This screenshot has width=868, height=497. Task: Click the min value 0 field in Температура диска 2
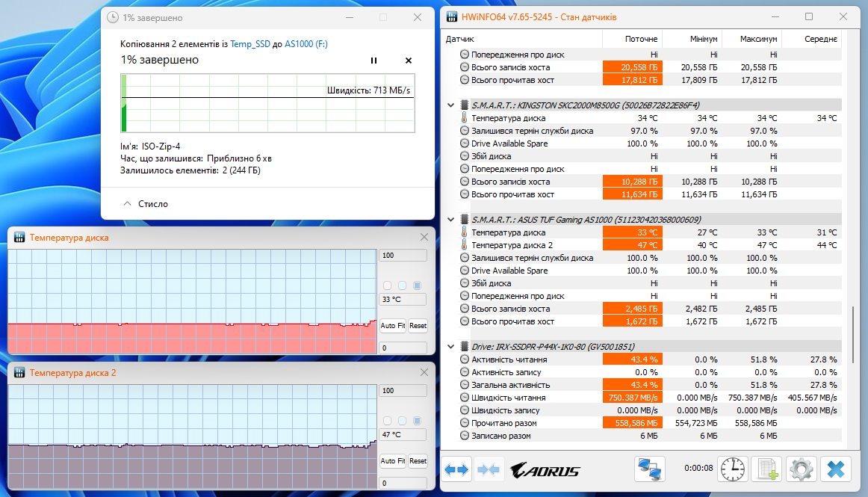click(403, 483)
